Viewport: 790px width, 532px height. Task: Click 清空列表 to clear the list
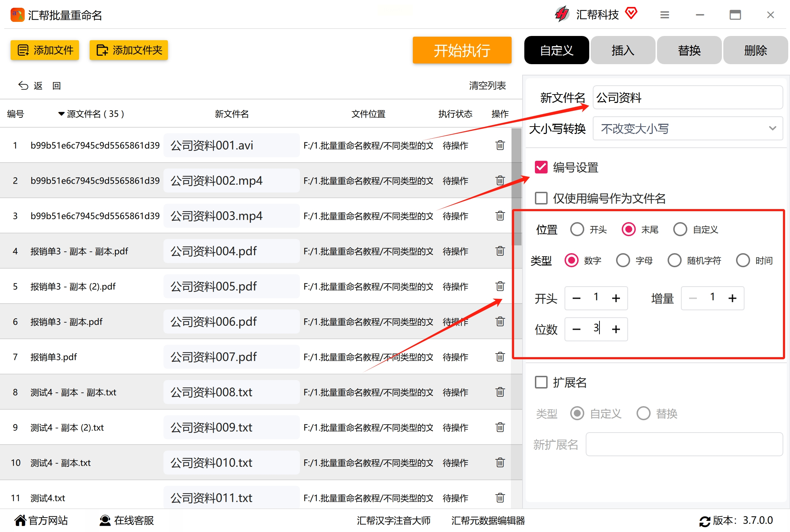coord(487,86)
